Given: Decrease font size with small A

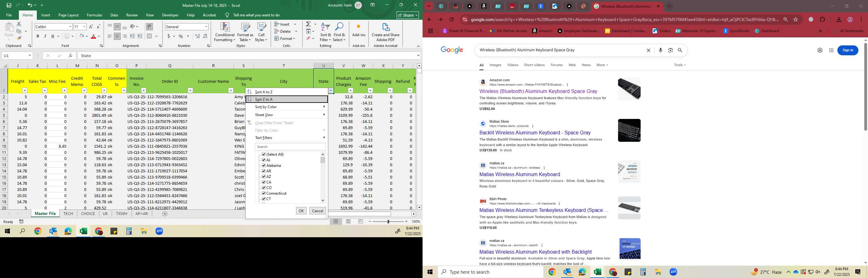Looking at the screenshot, I should [x=98, y=27].
